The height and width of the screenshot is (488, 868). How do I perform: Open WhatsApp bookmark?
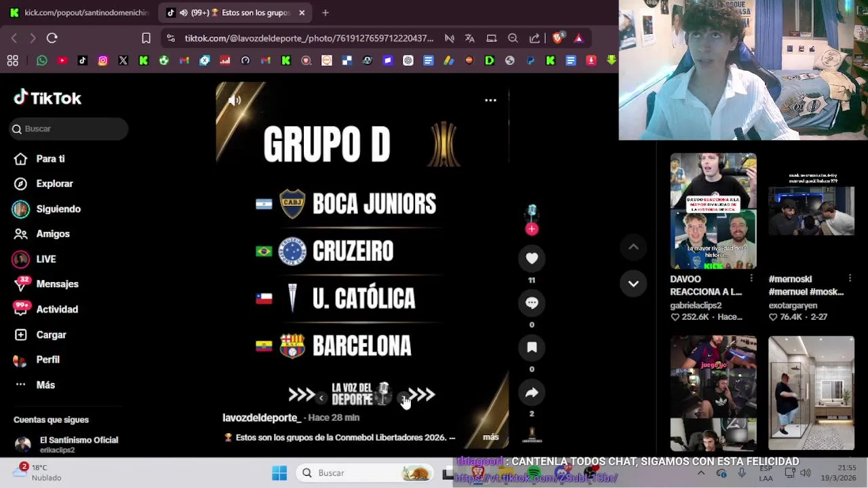[x=42, y=61]
